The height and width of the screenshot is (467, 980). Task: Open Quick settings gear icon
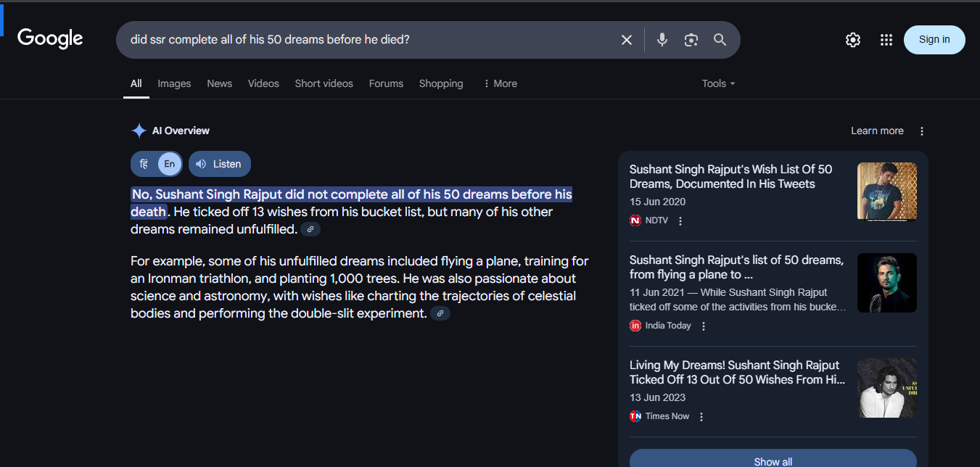[x=853, y=40]
